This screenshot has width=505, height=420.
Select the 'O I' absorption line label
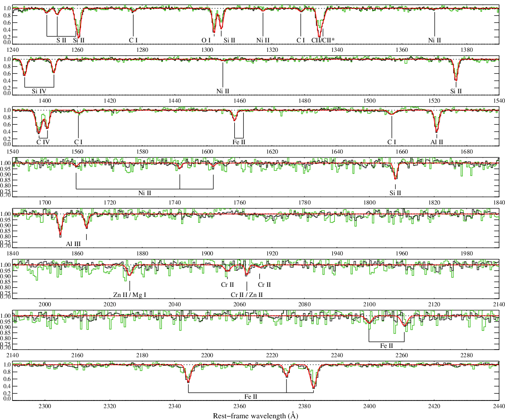(206, 40)
